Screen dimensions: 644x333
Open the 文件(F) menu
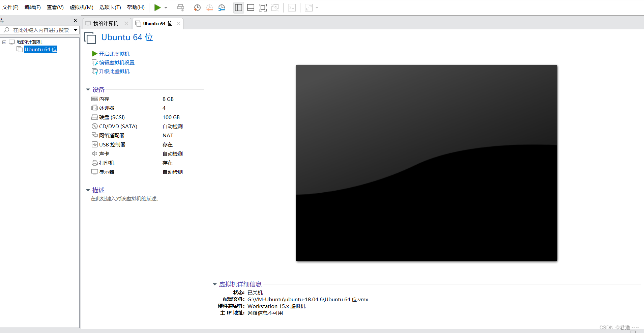pyautogui.click(x=10, y=7)
